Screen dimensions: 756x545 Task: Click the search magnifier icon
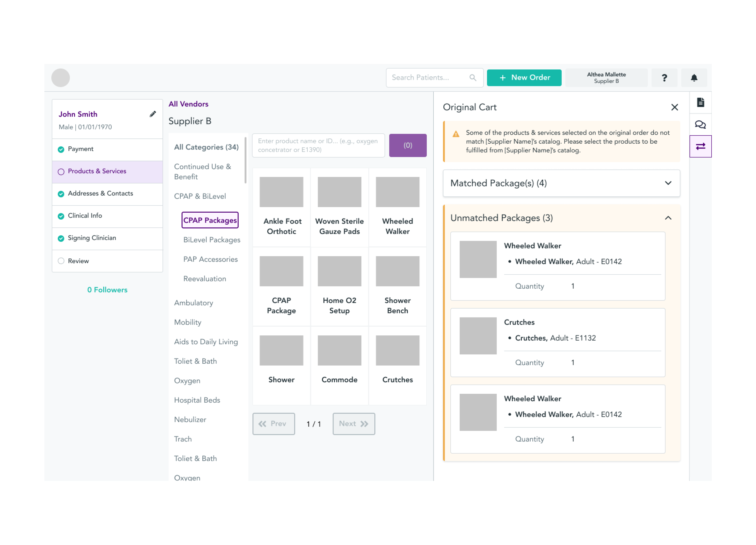coord(473,78)
